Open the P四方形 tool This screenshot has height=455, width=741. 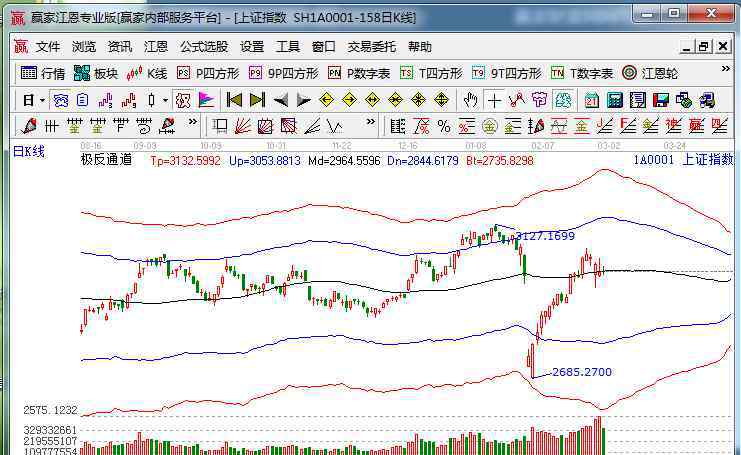tap(208, 73)
